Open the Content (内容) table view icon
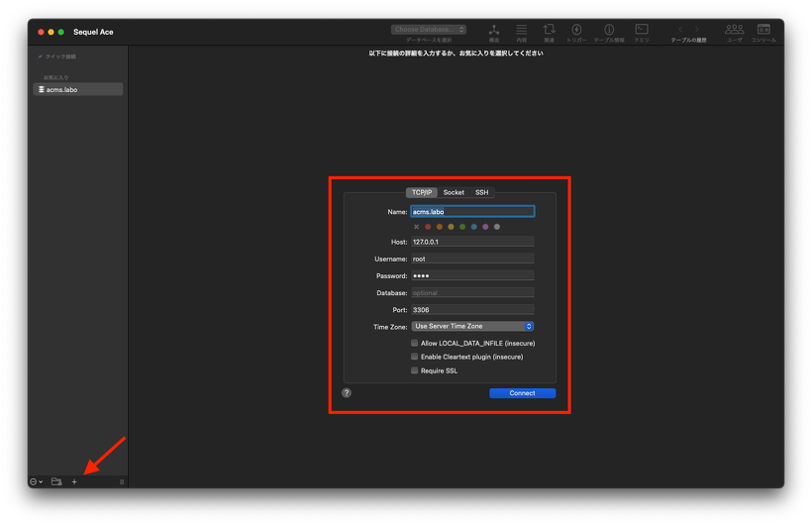The width and height of the screenshot is (812, 525). coord(521,31)
